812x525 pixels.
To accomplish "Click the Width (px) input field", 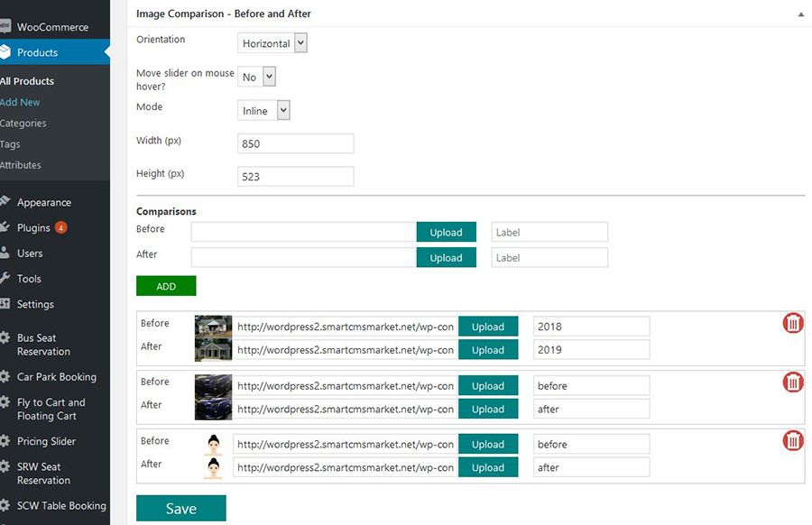I will pos(295,143).
